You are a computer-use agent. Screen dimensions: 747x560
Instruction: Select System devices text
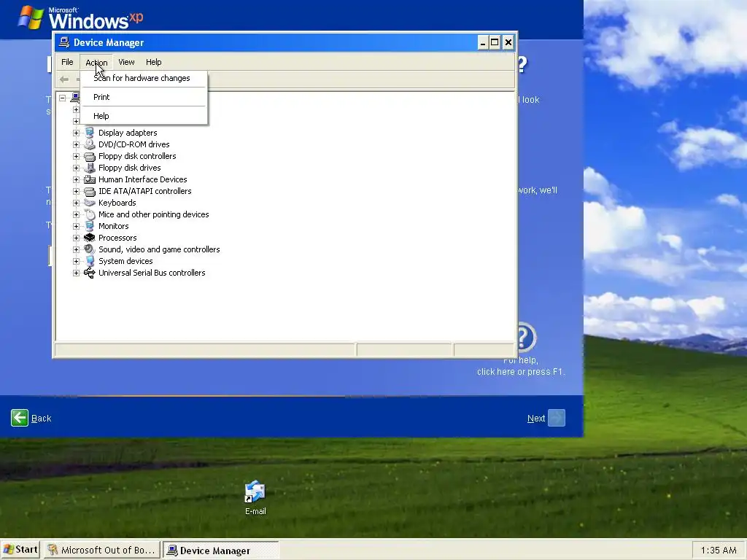[125, 261]
